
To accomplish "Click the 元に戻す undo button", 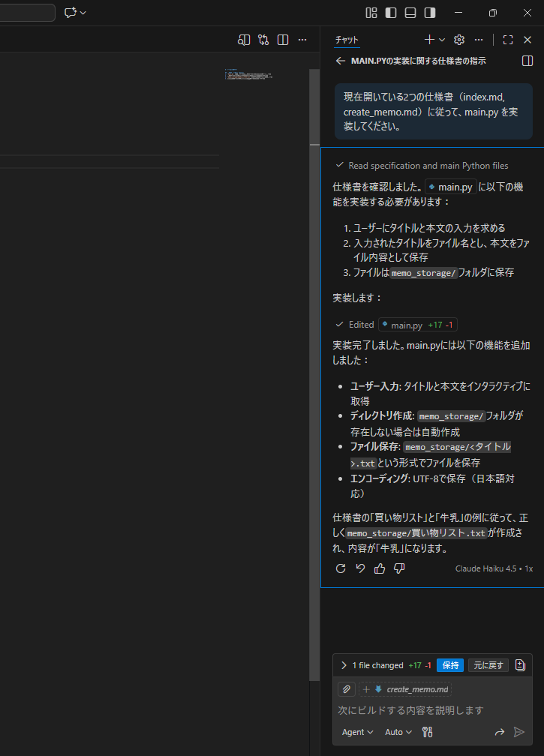I will (x=488, y=665).
